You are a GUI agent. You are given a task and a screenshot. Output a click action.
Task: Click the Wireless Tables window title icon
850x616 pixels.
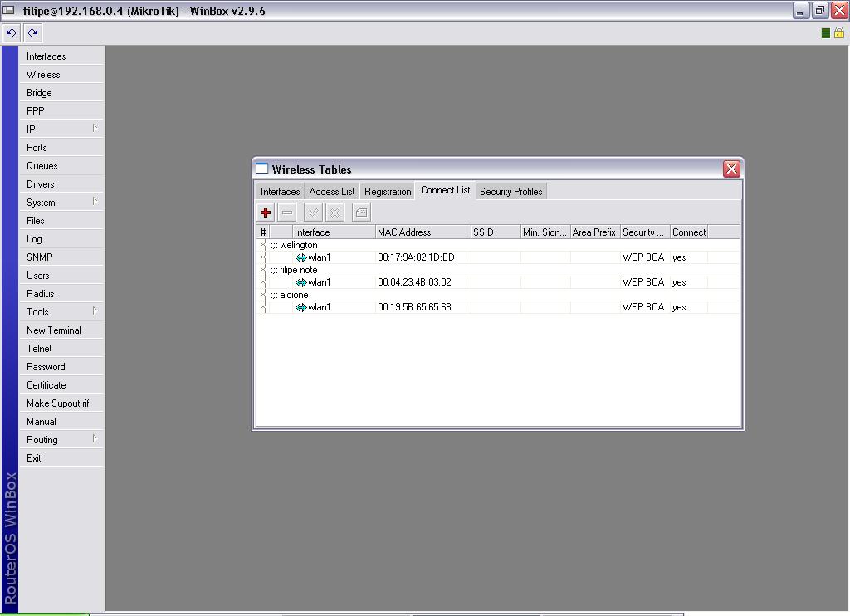coord(261,169)
